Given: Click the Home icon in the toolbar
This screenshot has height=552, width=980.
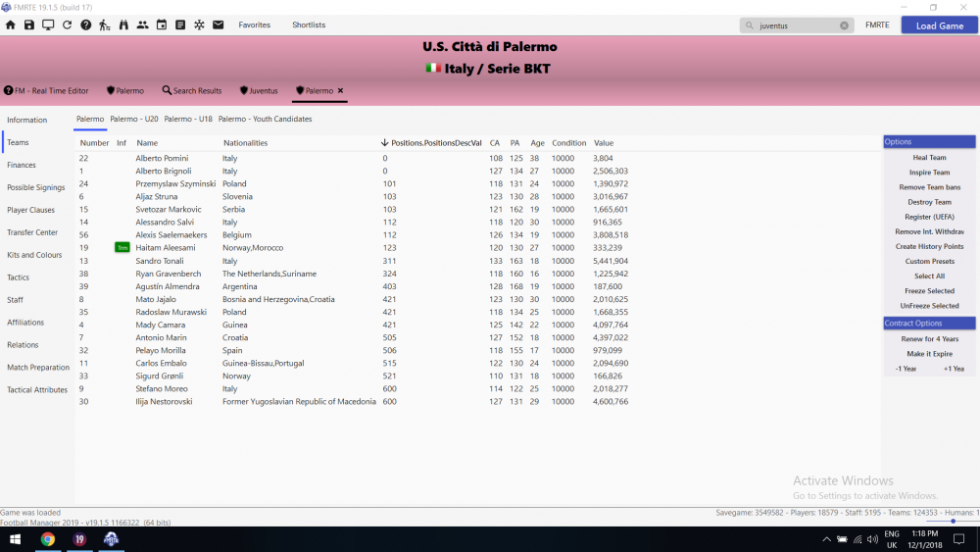Looking at the screenshot, I should pyautogui.click(x=11, y=25).
